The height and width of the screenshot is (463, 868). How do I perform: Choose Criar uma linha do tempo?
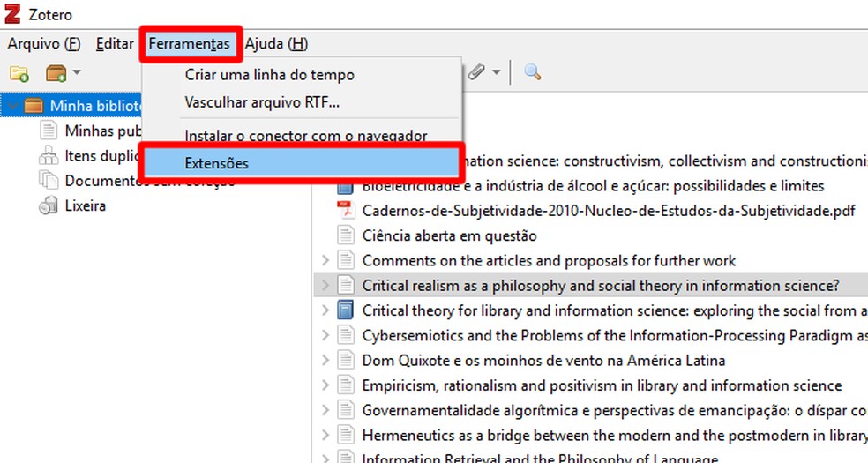[270, 75]
